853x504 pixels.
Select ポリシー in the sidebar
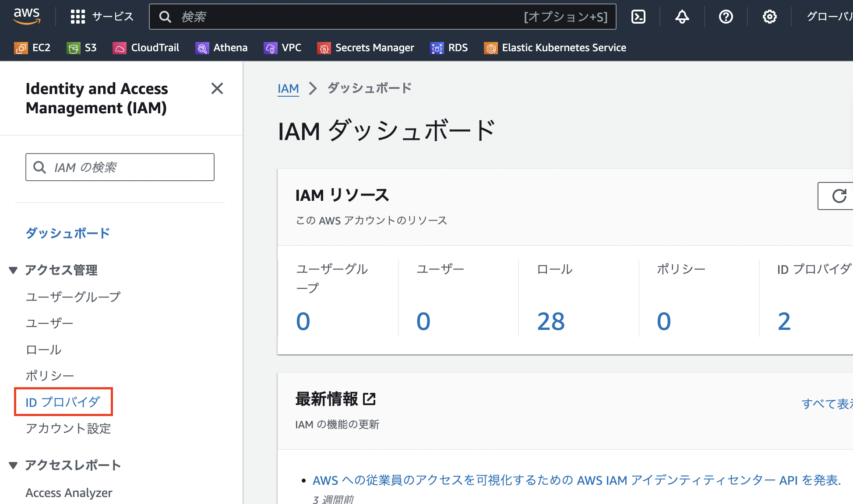(49, 376)
